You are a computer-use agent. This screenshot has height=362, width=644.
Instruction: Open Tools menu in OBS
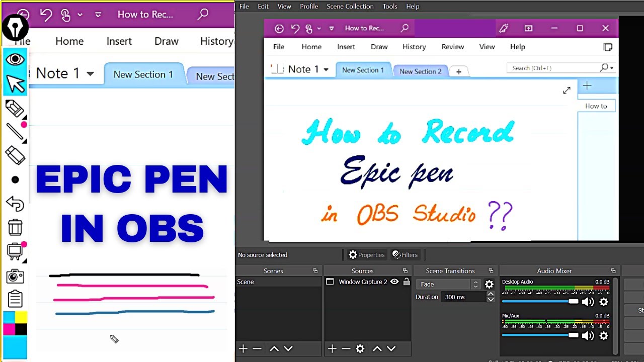[390, 7]
